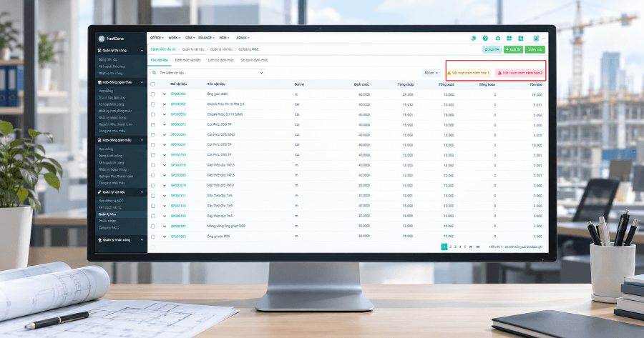Open the Bộ lọc filter dropdown

(431, 73)
